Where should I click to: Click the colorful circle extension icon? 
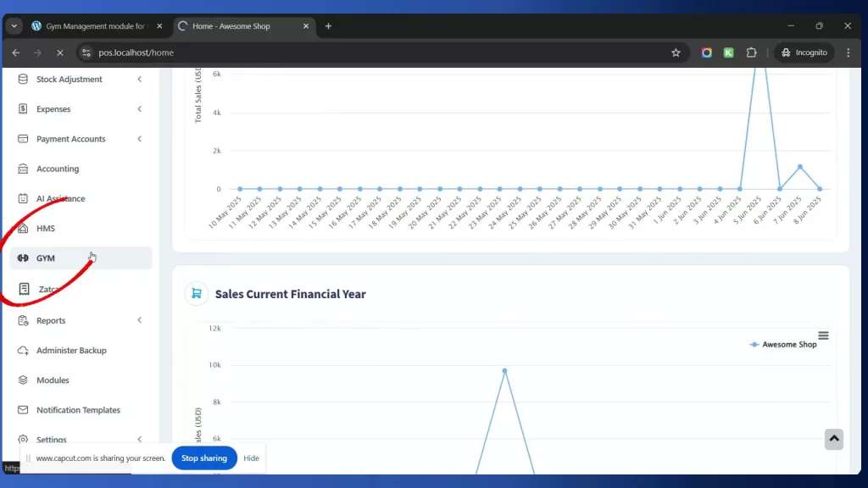(706, 53)
